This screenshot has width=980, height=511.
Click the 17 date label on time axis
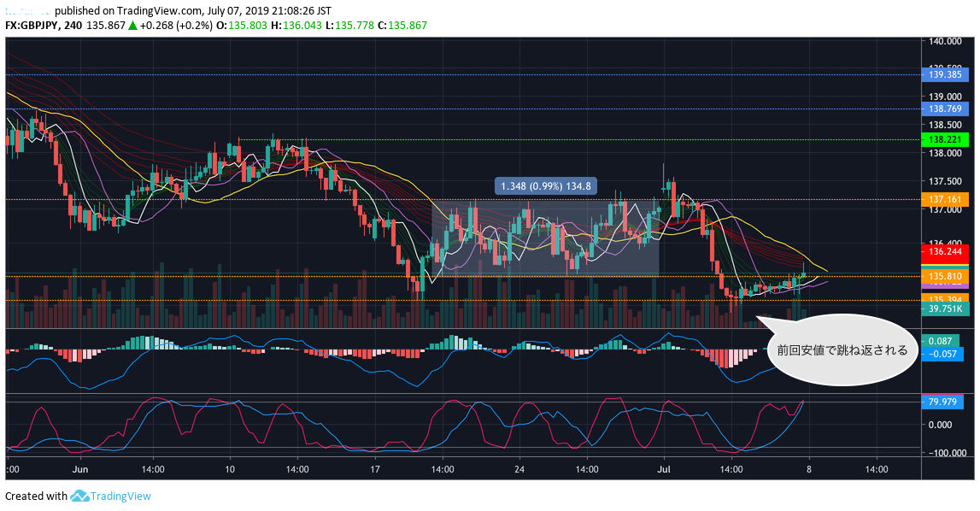pyautogui.click(x=374, y=469)
